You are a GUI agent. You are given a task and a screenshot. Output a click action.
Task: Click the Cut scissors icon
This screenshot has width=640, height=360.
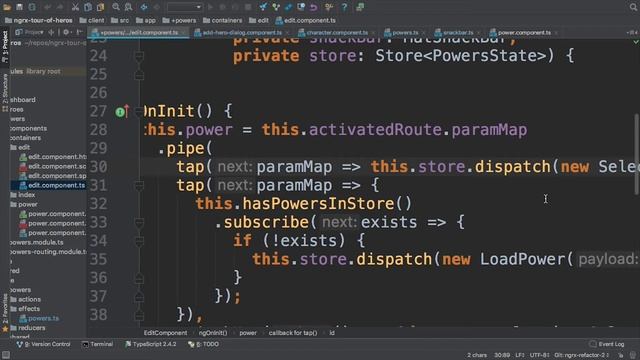point(75,7)
